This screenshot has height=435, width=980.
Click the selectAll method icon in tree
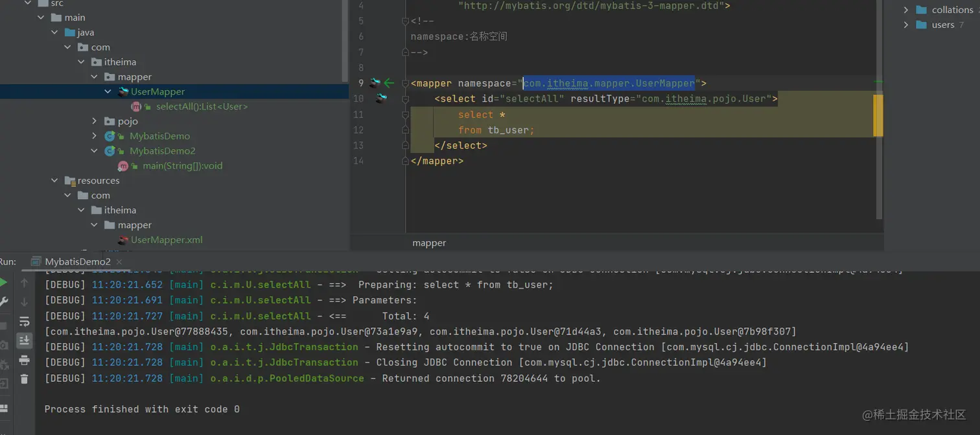pyautogui.click(x=137, y=106)
